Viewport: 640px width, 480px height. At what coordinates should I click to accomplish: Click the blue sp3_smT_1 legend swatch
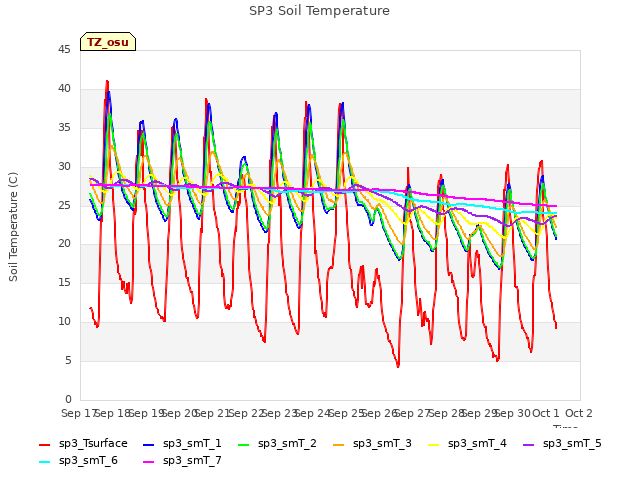point(149,444)
